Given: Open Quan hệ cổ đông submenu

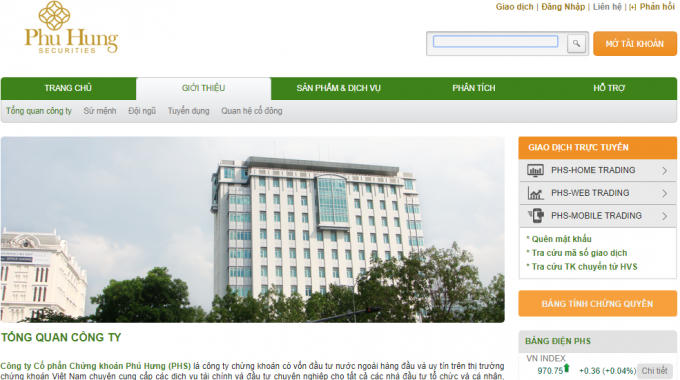Looking at the screenshot, I should (x=252, y=111).
